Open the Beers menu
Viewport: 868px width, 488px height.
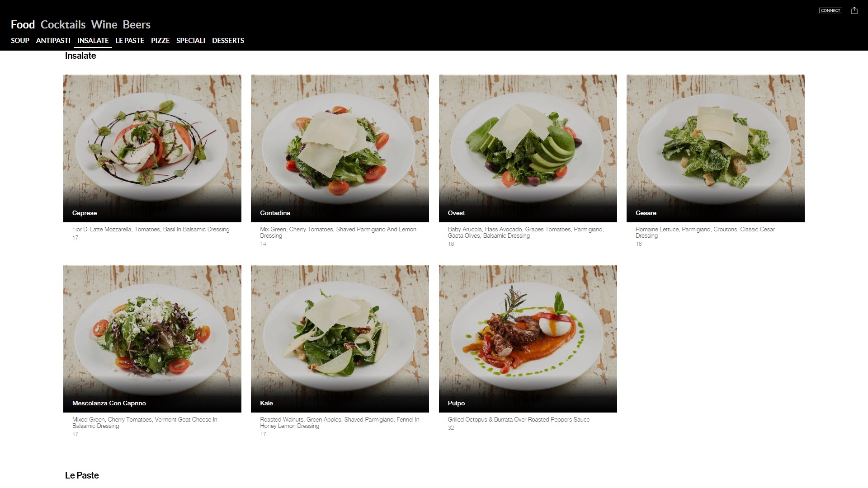click(x=137, y=24)
